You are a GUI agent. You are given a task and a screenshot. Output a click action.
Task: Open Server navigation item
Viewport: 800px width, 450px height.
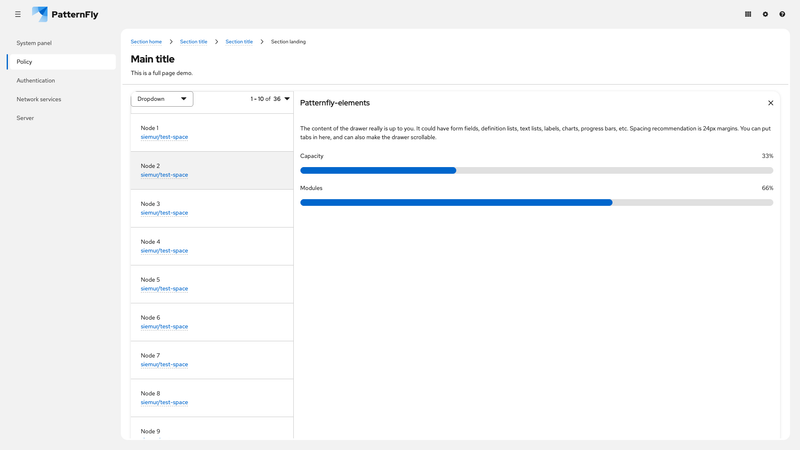point(25,118)
